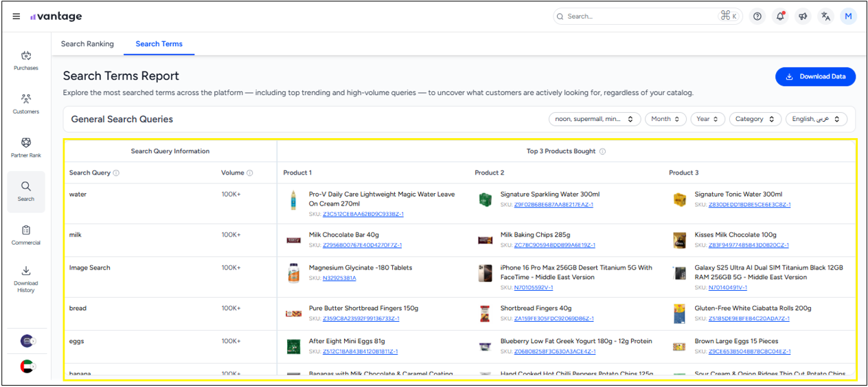Expand the Month filter dropdown

(665, 119)
